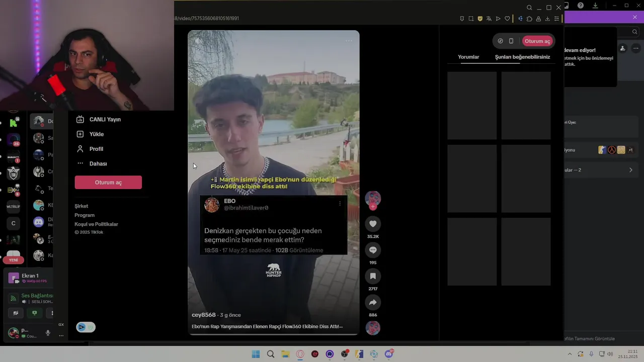Open the cey8568 profile link

(x=204, y=315)
